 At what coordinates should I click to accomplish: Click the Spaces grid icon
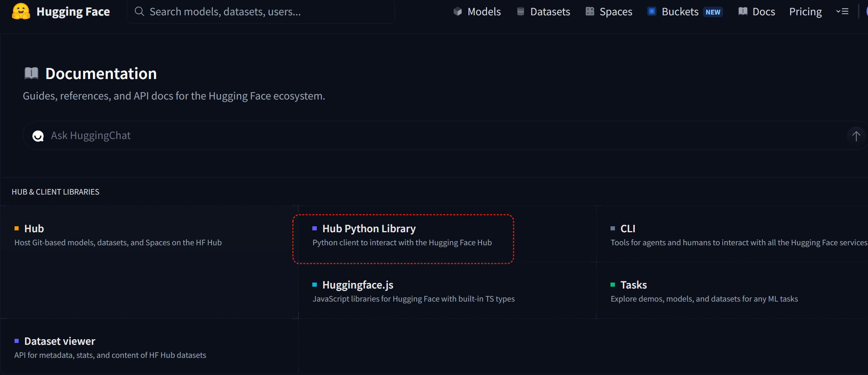click(x=590, y=12)
